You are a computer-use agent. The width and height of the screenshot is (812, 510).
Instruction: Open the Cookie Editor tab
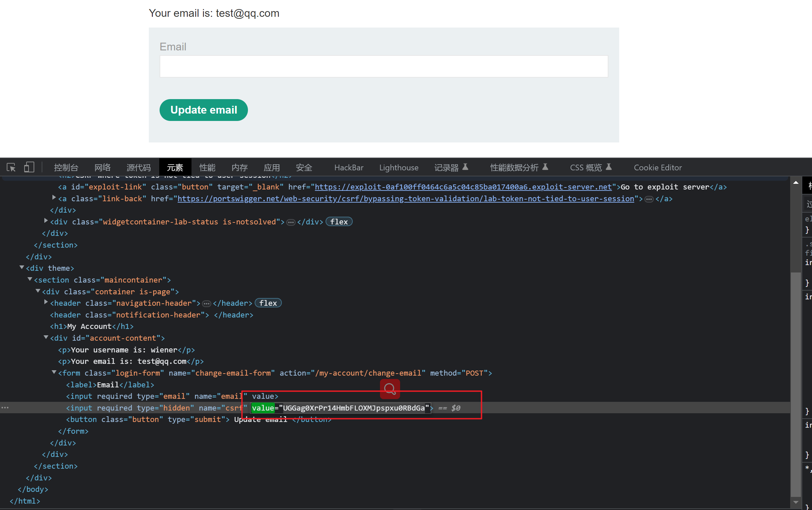[x=657, y=168]
